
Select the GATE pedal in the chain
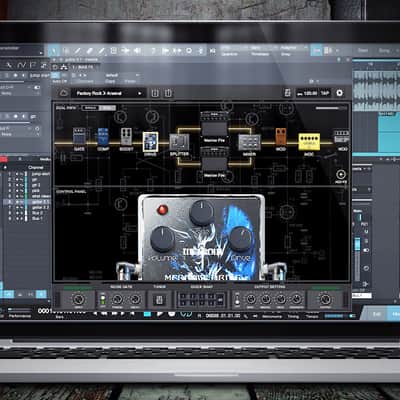coord(79,136)
